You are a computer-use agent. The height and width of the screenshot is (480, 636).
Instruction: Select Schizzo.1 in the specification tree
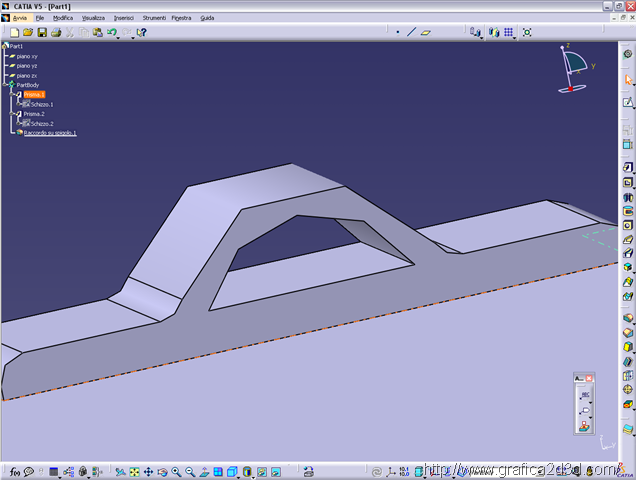click(x=42, y=104)
